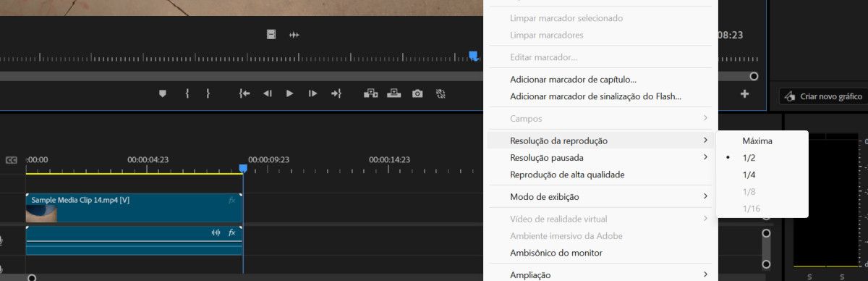Export a frame with the camera icon
The width and height of the screenshot is (868, 281).
417,93
